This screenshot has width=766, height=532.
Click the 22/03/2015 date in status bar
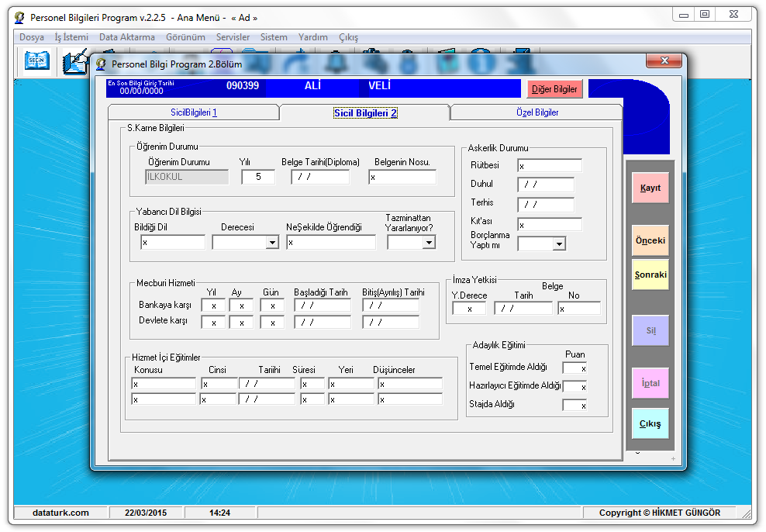(x=146, y=513)
